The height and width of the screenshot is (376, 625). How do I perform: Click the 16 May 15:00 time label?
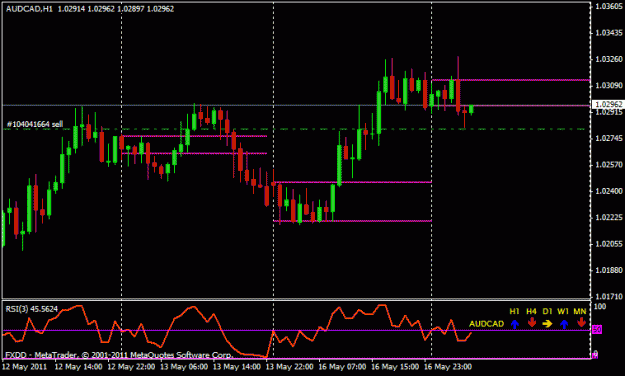point(395,366)
